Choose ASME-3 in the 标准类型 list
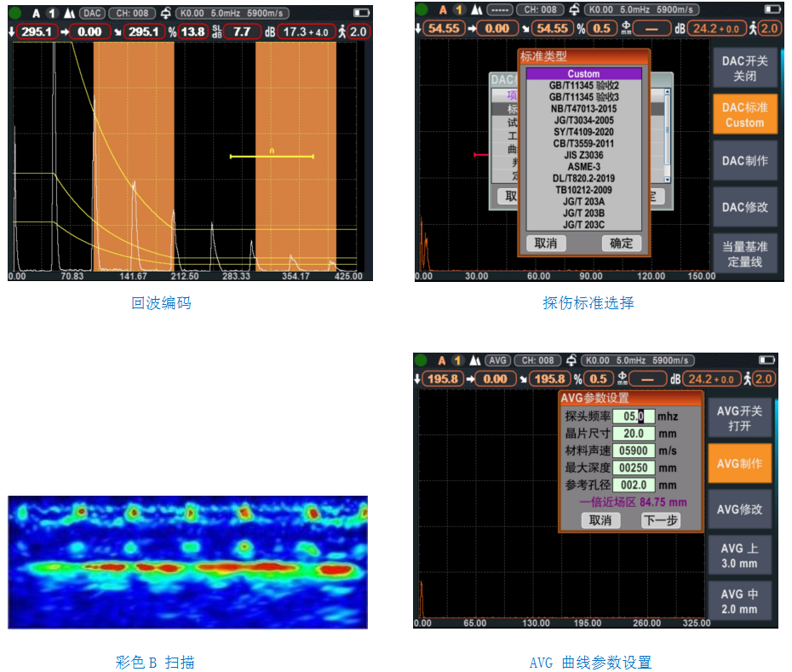 click(x=583, y=167)
